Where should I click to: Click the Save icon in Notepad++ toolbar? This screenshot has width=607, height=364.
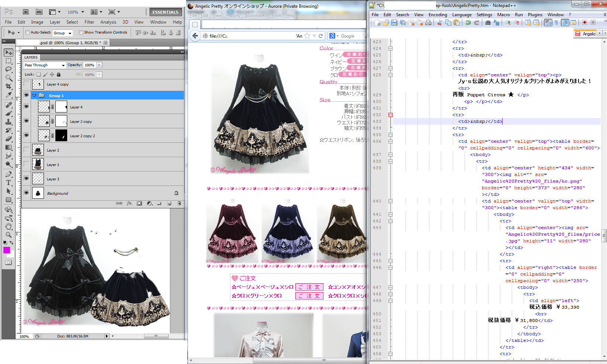(x=394, y=23)
